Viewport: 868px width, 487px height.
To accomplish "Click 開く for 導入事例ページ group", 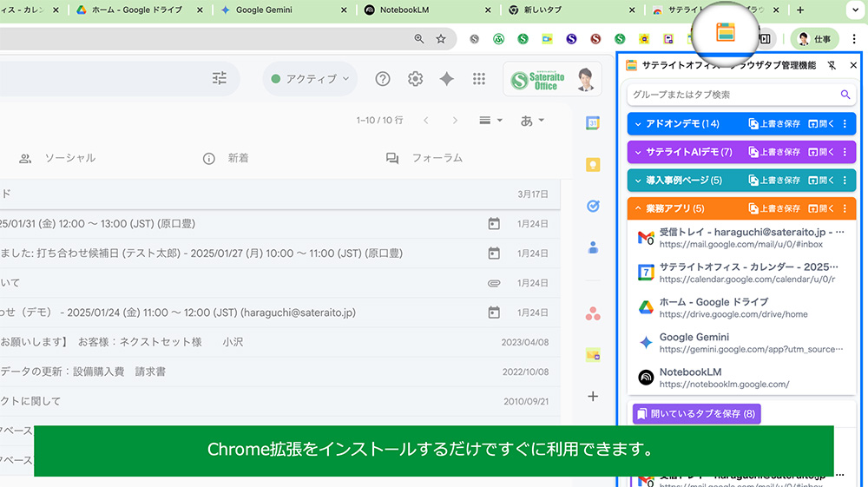I will (821, 181).
